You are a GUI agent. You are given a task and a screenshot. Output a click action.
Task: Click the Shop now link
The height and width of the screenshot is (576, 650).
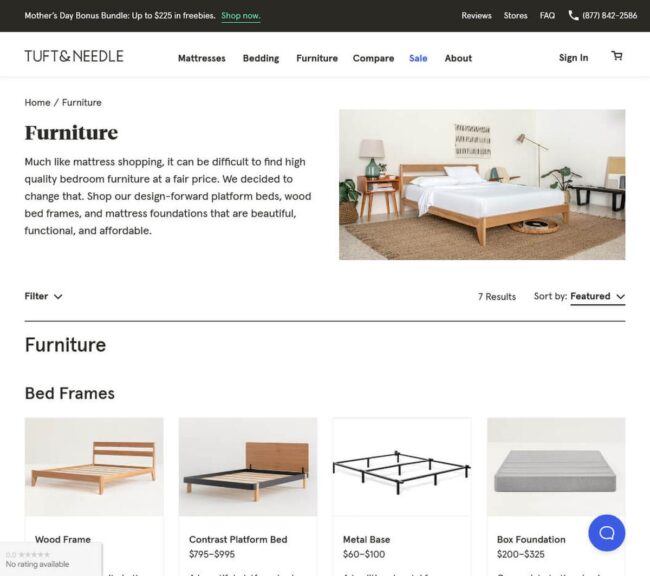241,16
